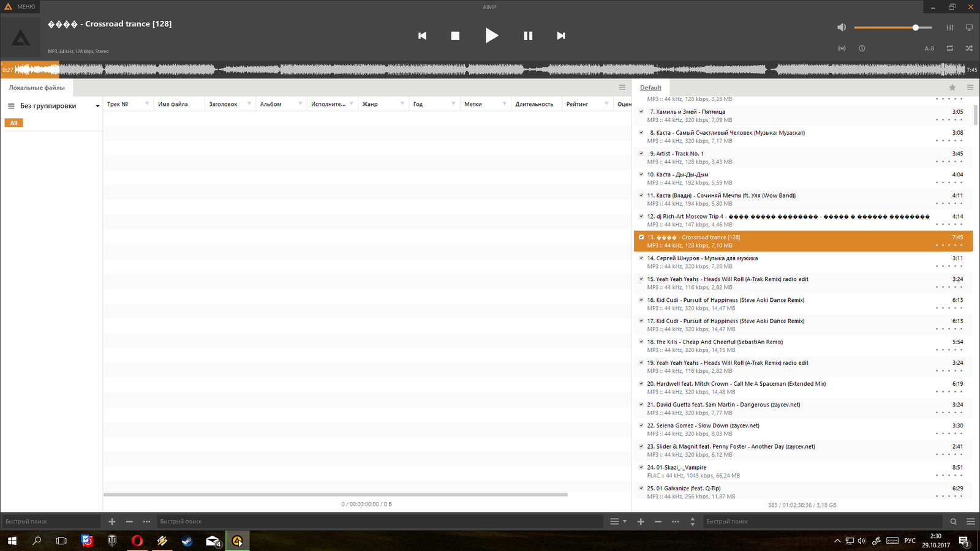Open the Windows Start menu
This screenshot has width=980, height=551.
tap(12, 541)
